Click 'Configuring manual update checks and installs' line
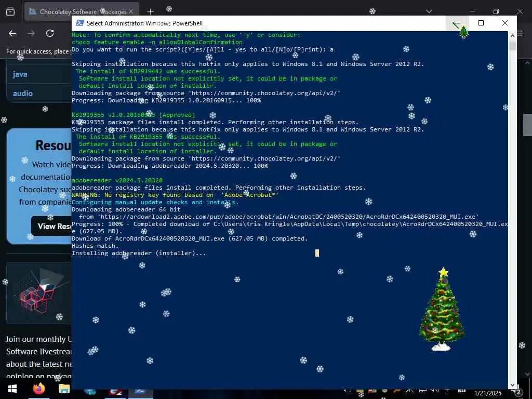 (x=155, y=202)
